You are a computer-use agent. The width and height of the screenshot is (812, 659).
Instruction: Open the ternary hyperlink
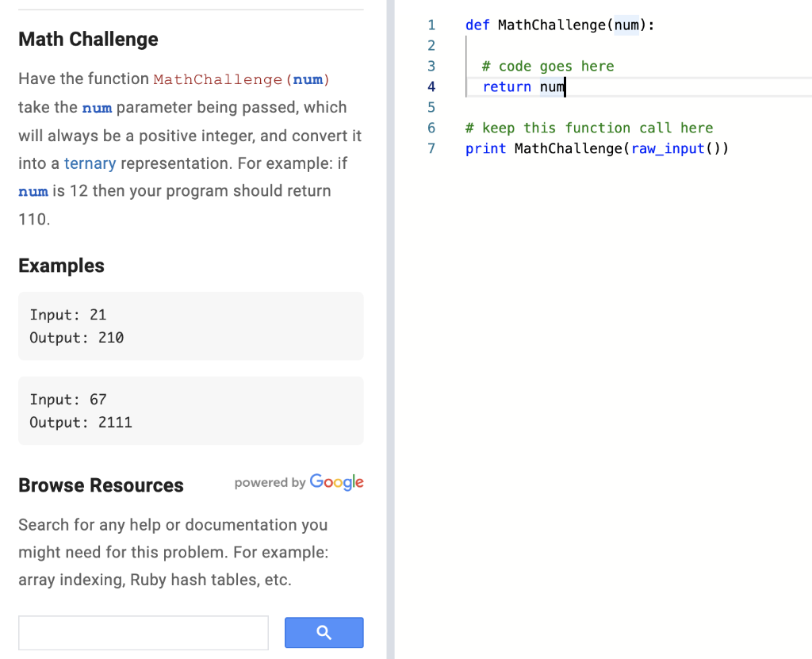coord(90,163)
